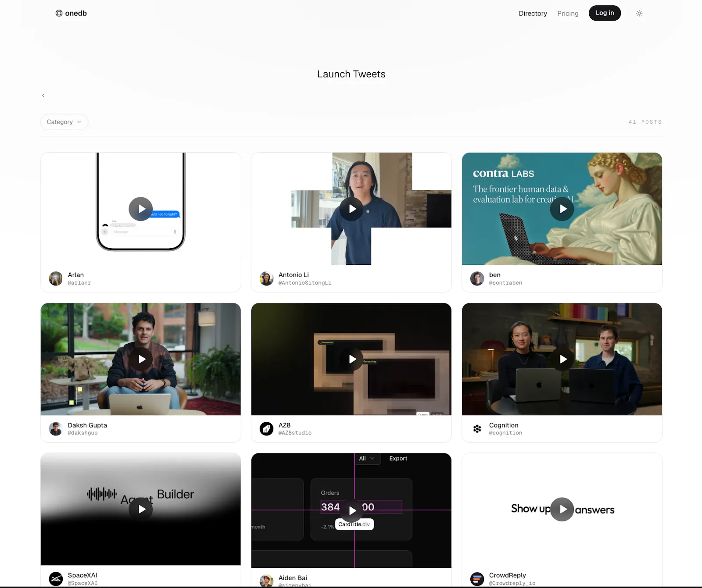702x588 pixels.
Task: Open the Category dropdown
Action: [x=64, y=122]
